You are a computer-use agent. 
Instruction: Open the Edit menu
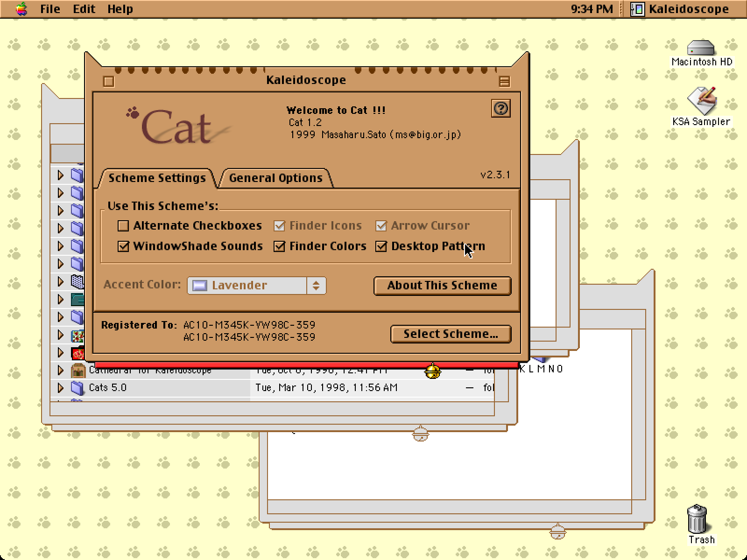(x=84, y=9)
